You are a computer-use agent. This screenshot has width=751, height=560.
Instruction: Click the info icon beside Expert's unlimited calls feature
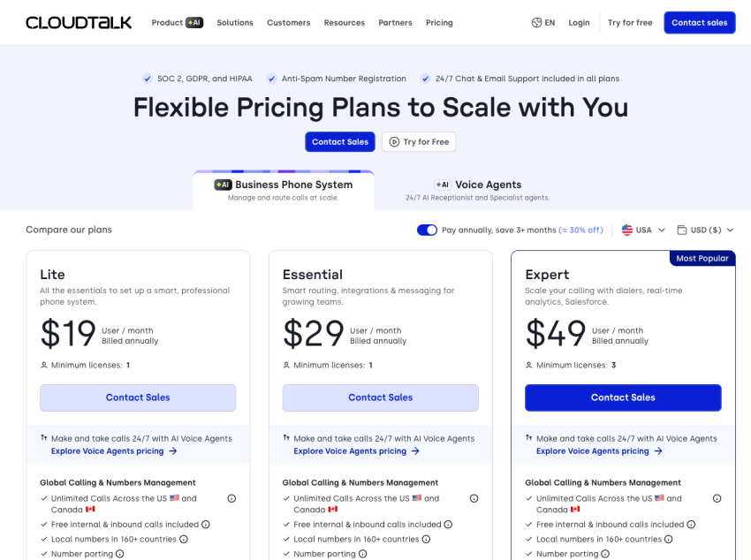pyautogui.click(x=717, y=498)
